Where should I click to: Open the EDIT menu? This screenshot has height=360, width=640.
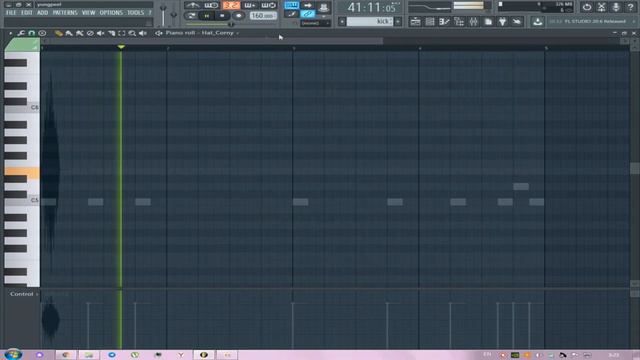27,13
